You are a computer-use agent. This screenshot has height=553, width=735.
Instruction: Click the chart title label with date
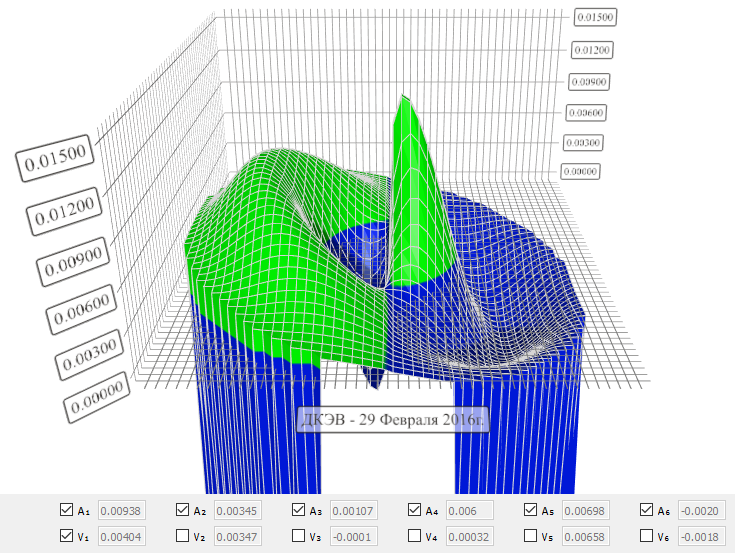coord(392,421)
